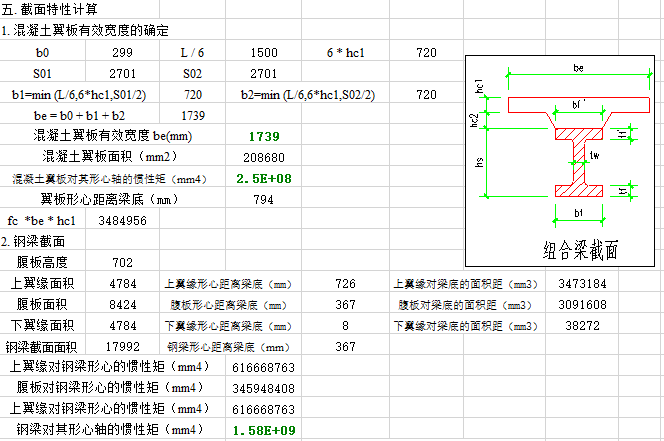
Task: Select the 'b0' label cell
Action: click(42, 53)
